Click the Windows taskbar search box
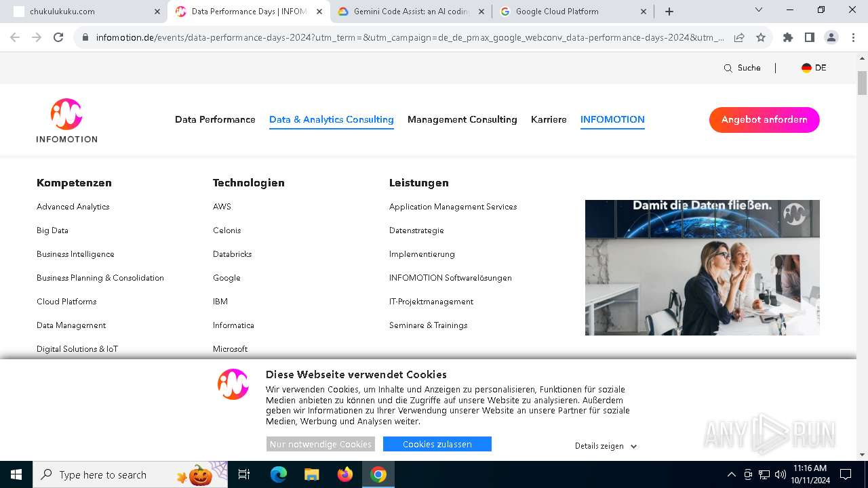868x488 pixels. pyautogui.click(x=130, y=474)
